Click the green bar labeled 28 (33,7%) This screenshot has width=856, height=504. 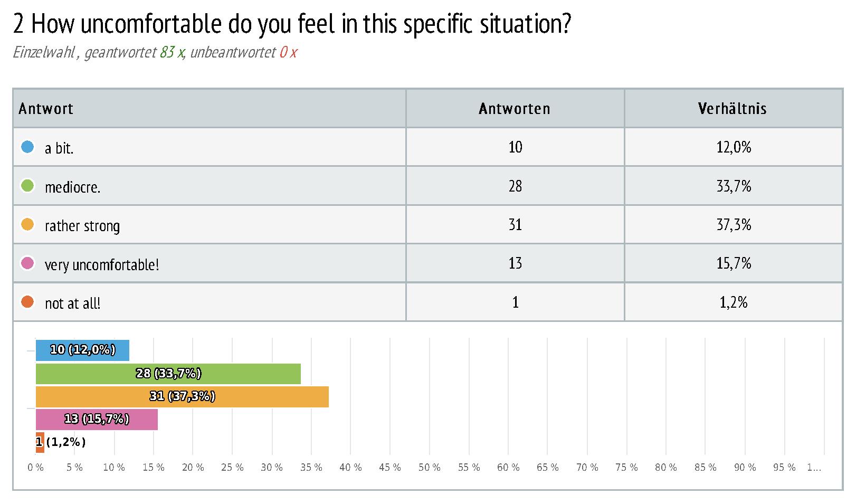coord(168,374)
